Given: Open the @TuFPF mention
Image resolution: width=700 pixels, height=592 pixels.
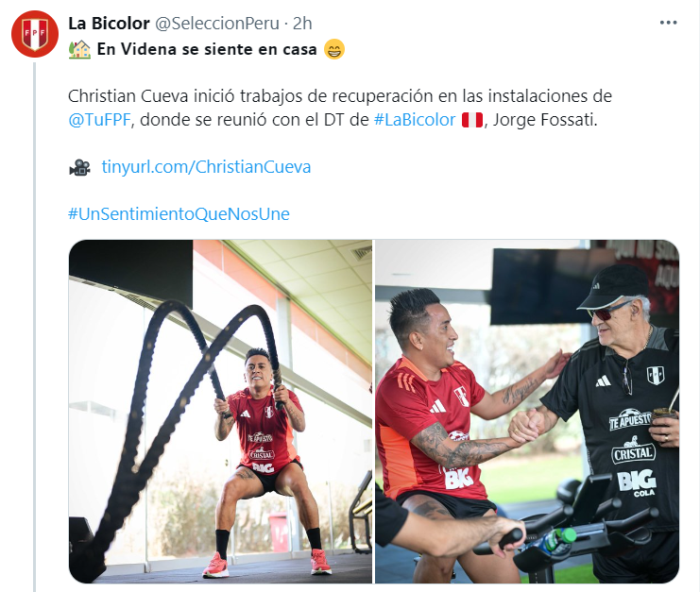Looking at the screenshot, I should [x=99, y=120].
